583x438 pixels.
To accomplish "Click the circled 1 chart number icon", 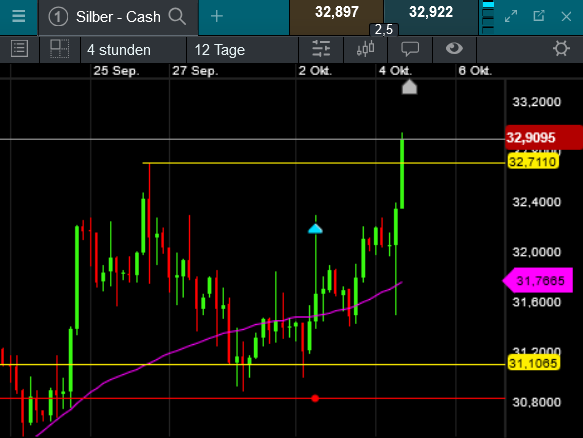I will click(58, 17).
